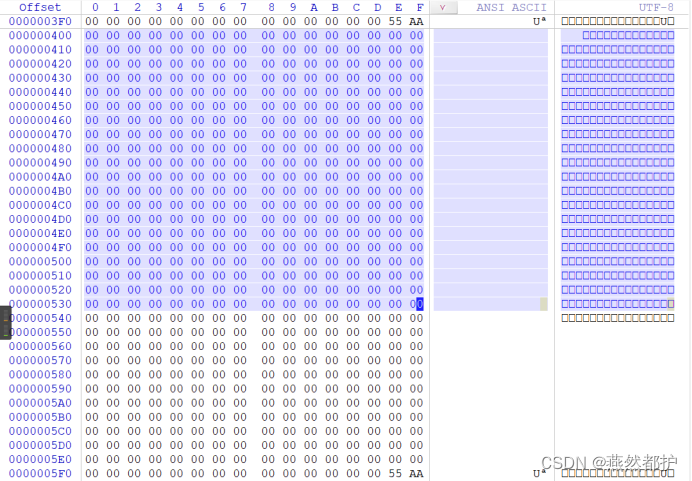
Task: Select byte 55 in row 0000005F0
Action: click(395, 473)
